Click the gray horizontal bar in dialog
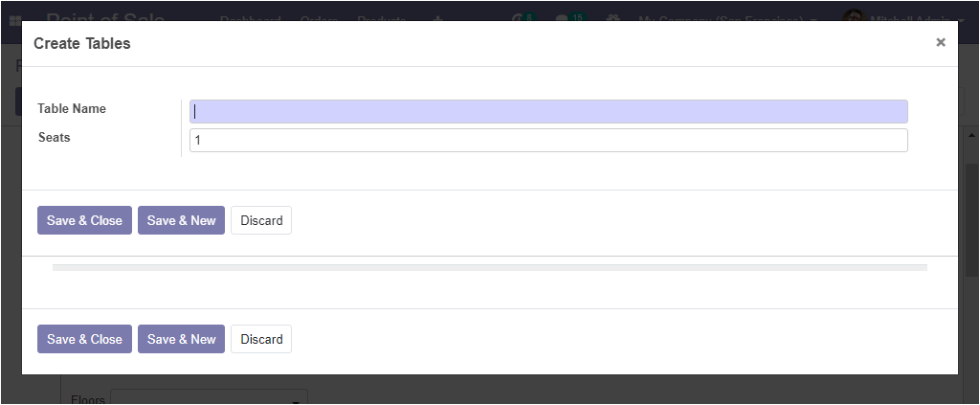This screenshot has height=405, width=980. 489,267
